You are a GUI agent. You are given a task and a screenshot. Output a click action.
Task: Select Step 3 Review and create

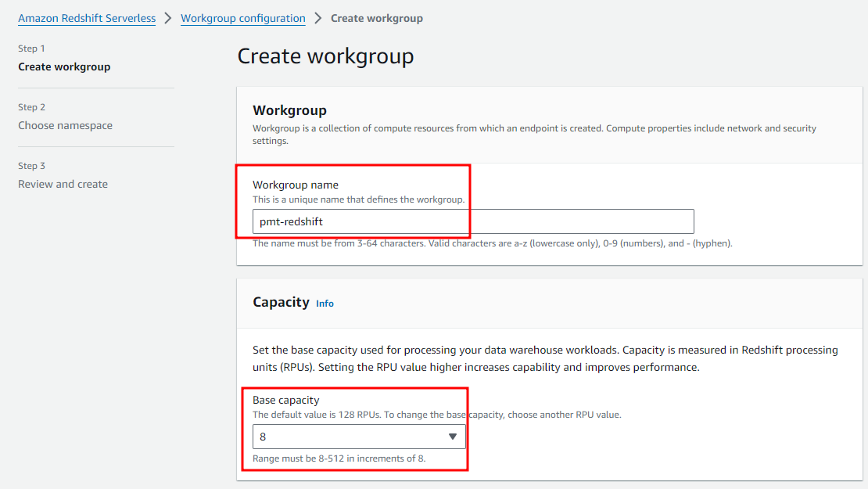63,185
